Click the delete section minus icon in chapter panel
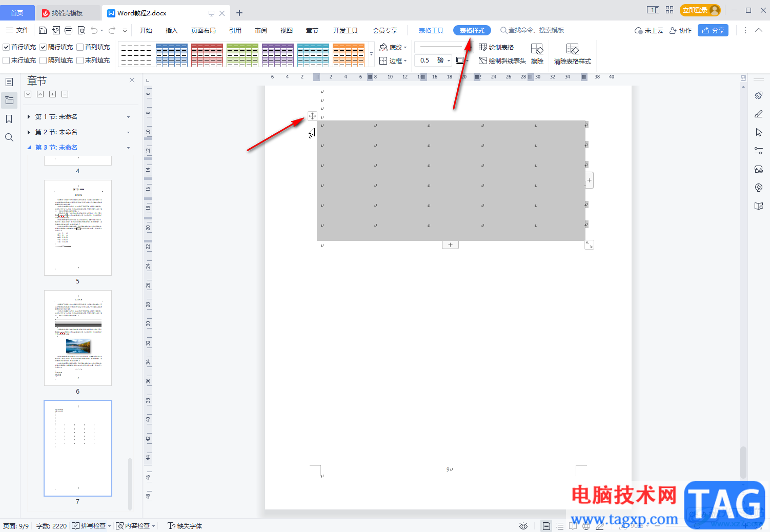Image resolution: width=770 pixels, height=532 pixels. click(x=65, y=94)
